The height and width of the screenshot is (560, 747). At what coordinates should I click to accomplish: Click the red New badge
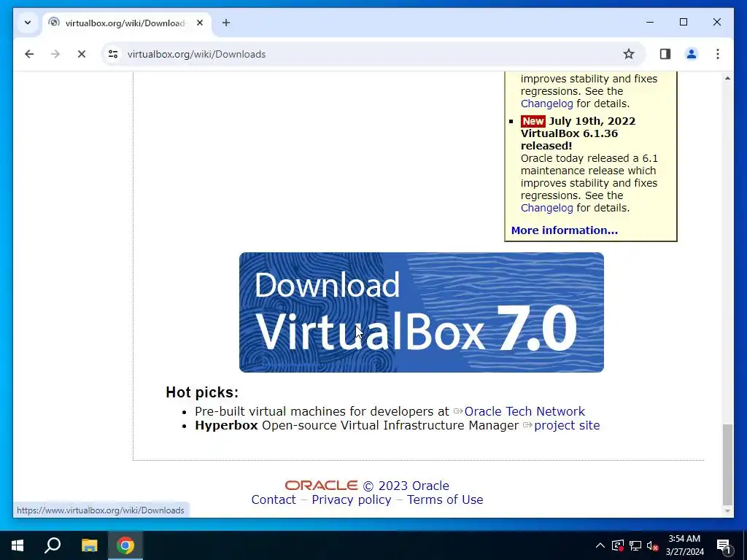tap(533, 121)
